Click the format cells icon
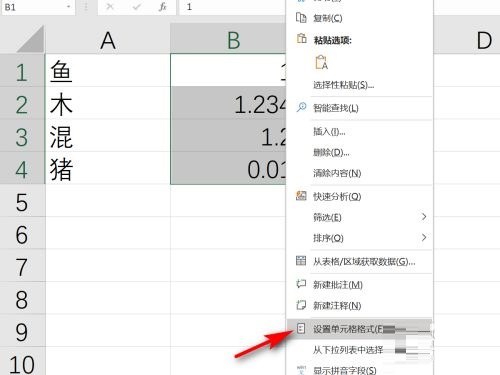 coord(301,329)
